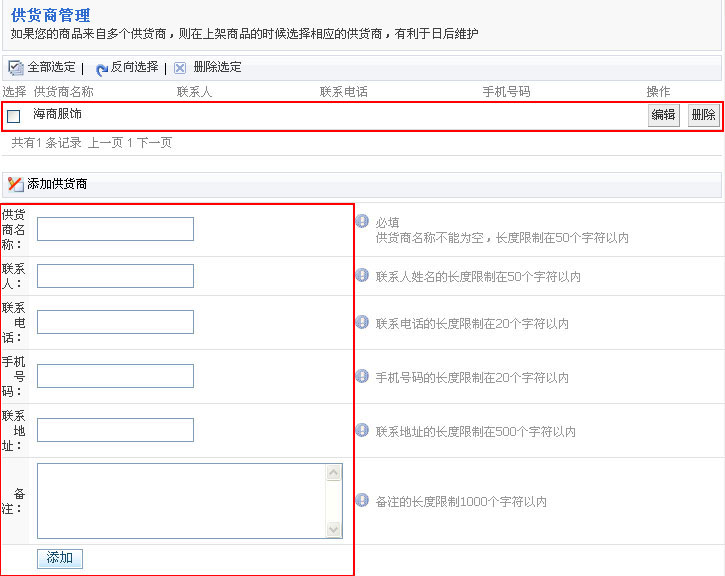Click info icon beside 联系人姓名 hint
This screenshot has width=725, height=576.
362,276
